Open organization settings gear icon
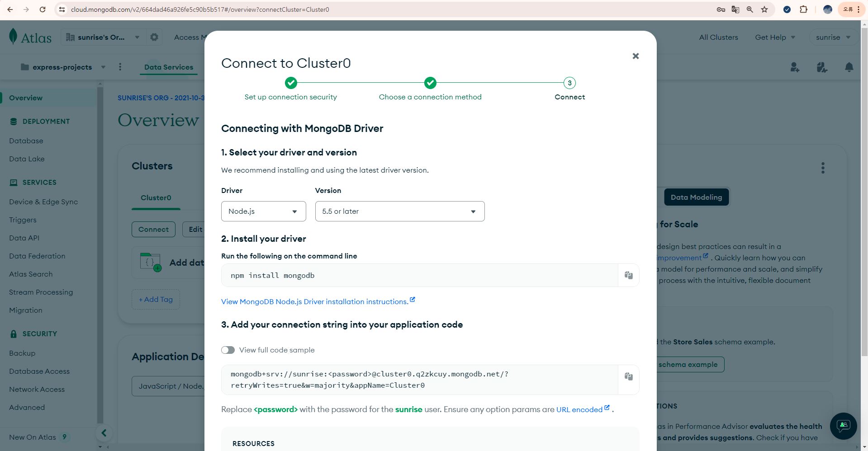Image resolution: width=868 pixels, height=451 pixels. pos(154,37)
